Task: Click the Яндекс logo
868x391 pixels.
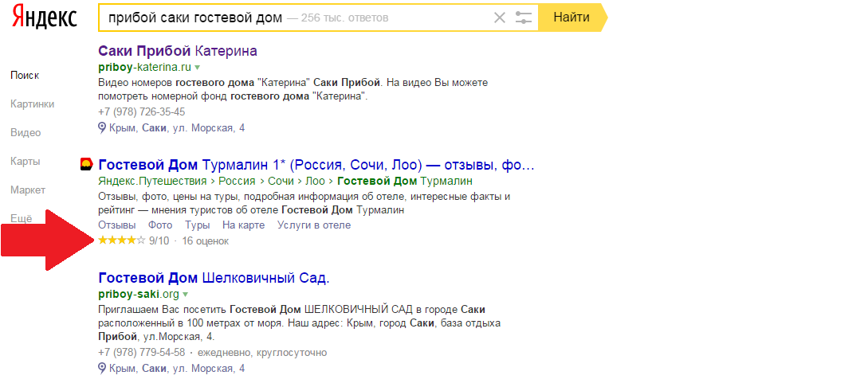Action: (x=45, y=18)
